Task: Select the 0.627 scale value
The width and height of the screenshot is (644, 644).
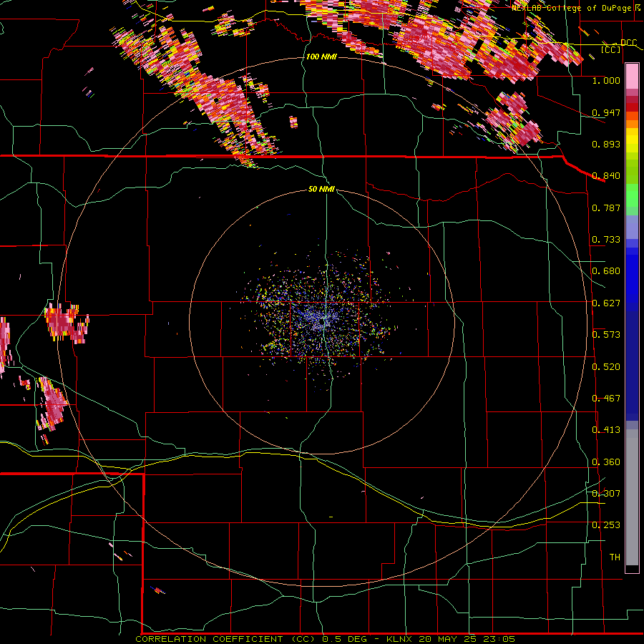Action: (606, 303)
